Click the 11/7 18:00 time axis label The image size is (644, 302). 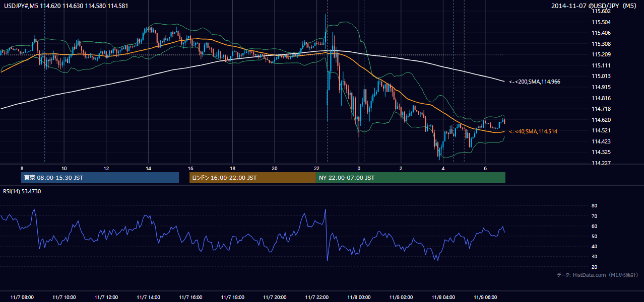[x=232, y=297]
